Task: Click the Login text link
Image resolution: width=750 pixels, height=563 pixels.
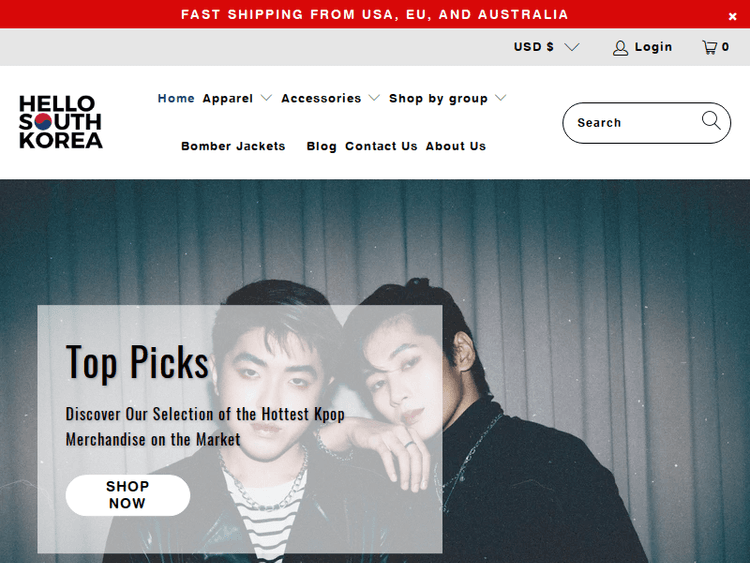Action: pos(653,47)
